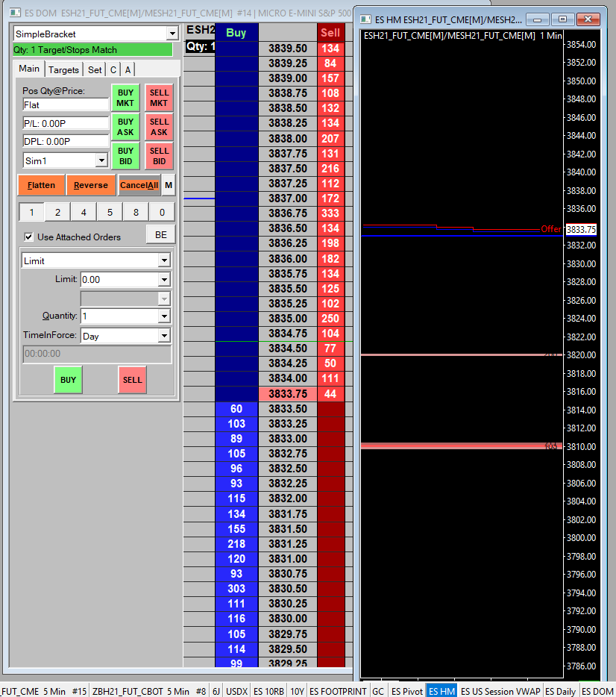Open the ES Pivot tab
This screenshot has width=616, height=697.
click(x=407, y=691)
